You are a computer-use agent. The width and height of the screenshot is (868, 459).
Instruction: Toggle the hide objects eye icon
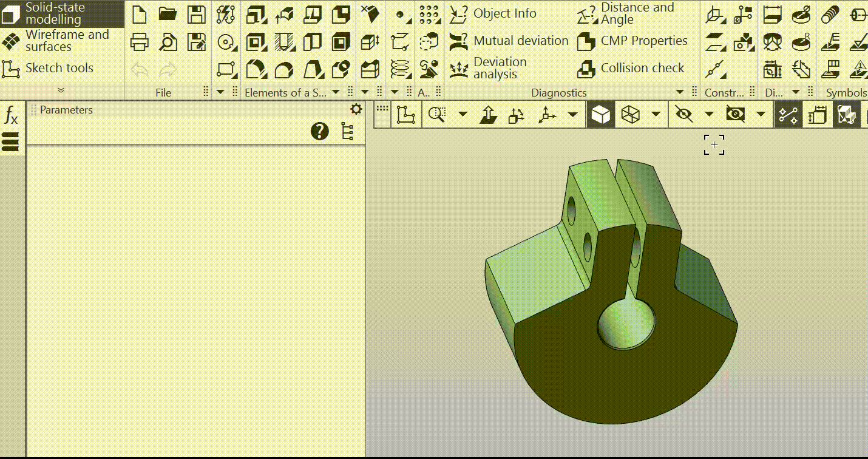pos(684,115)
